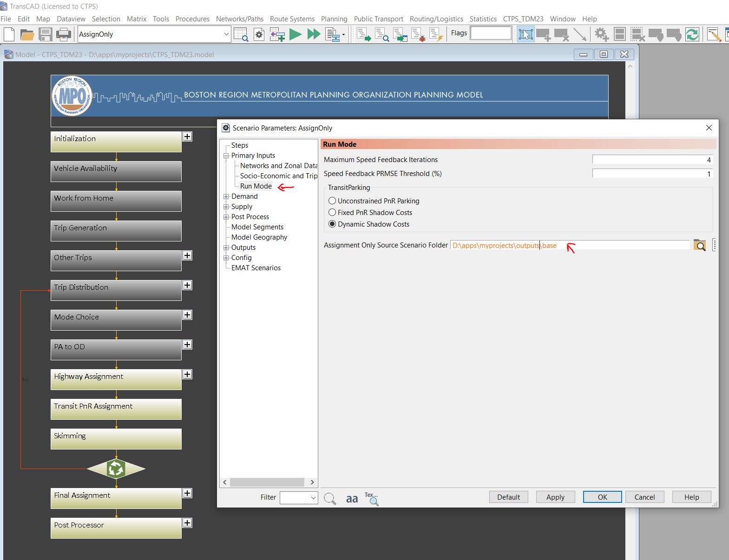The image size is (729, 560).
Task: Select the diagonal arrow connector tool
Action: (x=580, y=34)
